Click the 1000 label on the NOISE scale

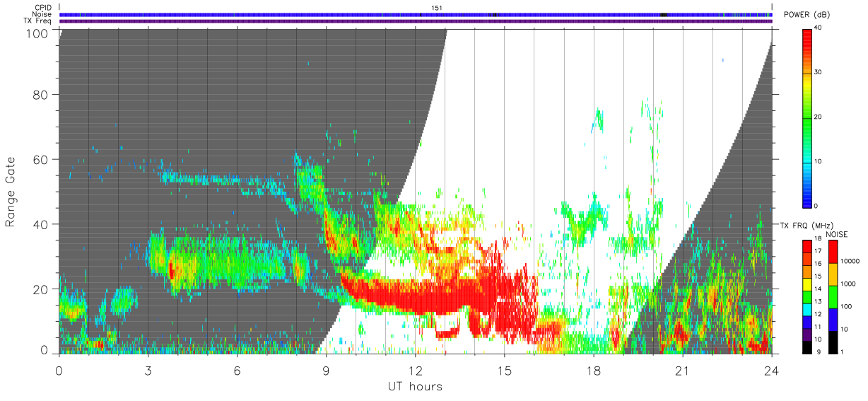850,284
